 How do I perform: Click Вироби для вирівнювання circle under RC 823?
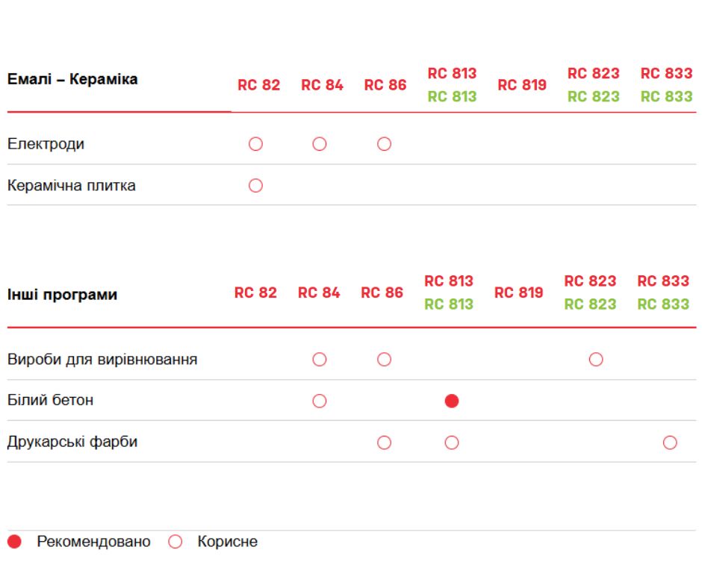(596, 360)
